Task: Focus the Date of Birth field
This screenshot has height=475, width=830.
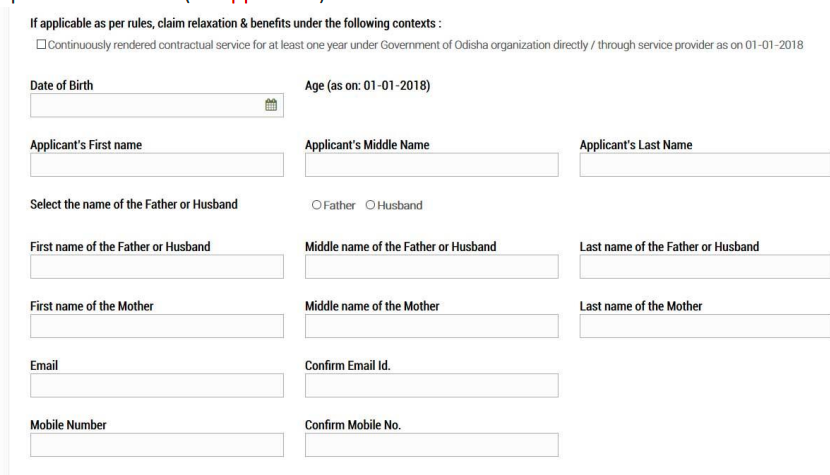Action: [x=157, y=105]
